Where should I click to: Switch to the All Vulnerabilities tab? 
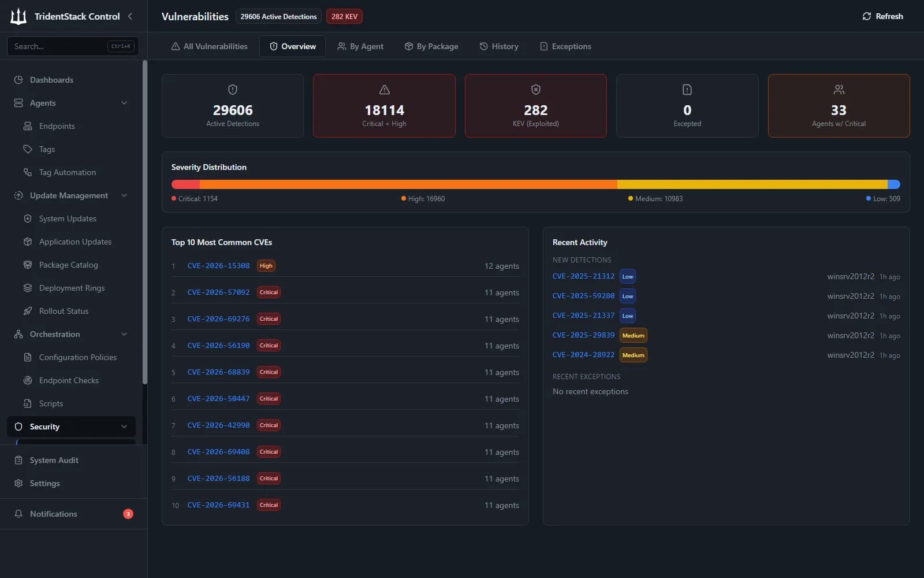pyautogui.click(x=209, y=46)
